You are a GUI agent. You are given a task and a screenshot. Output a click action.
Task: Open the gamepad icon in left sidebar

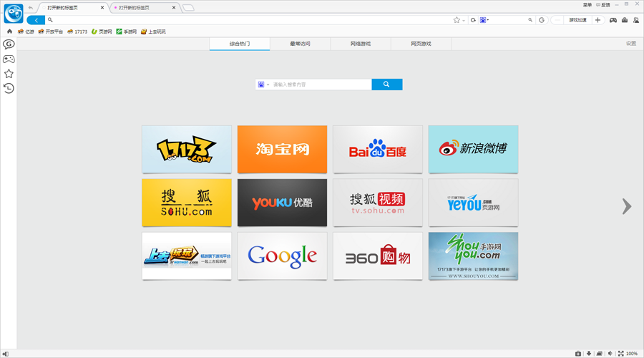click(9, 59)
